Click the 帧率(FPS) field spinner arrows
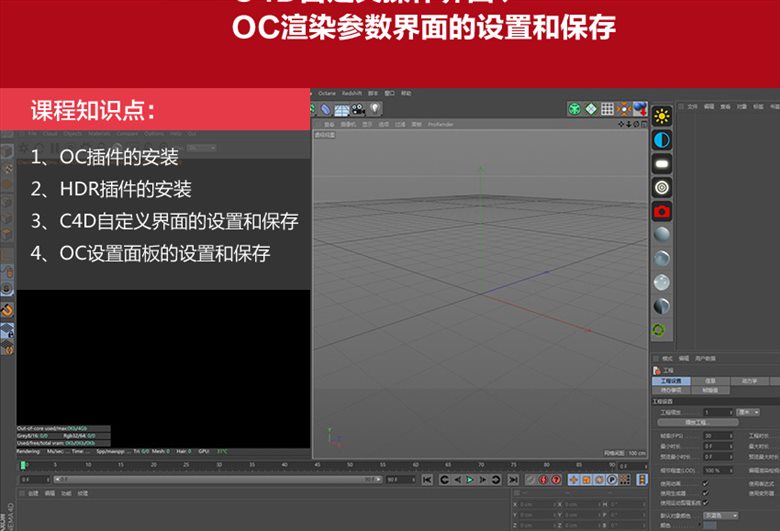 (731, 436)
